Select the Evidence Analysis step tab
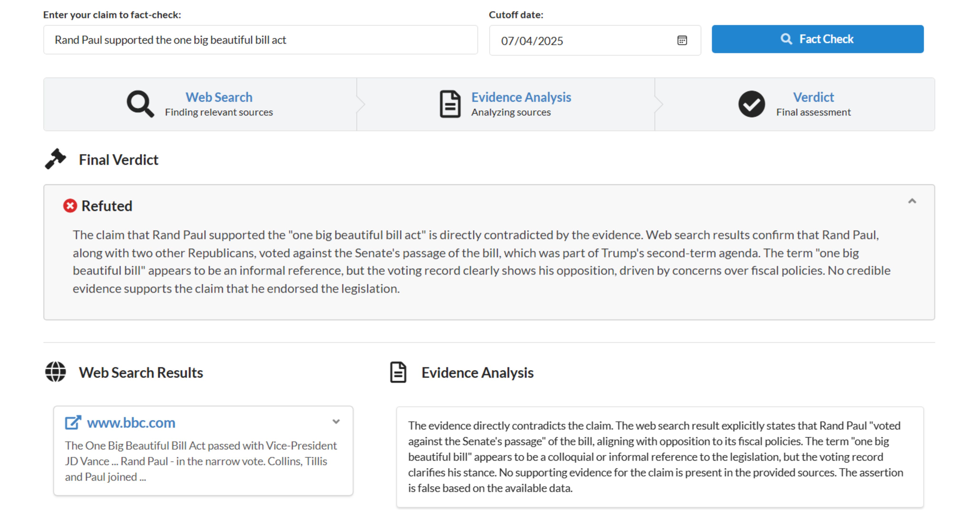This screenshot has height=530, width=980. (521, 97)
